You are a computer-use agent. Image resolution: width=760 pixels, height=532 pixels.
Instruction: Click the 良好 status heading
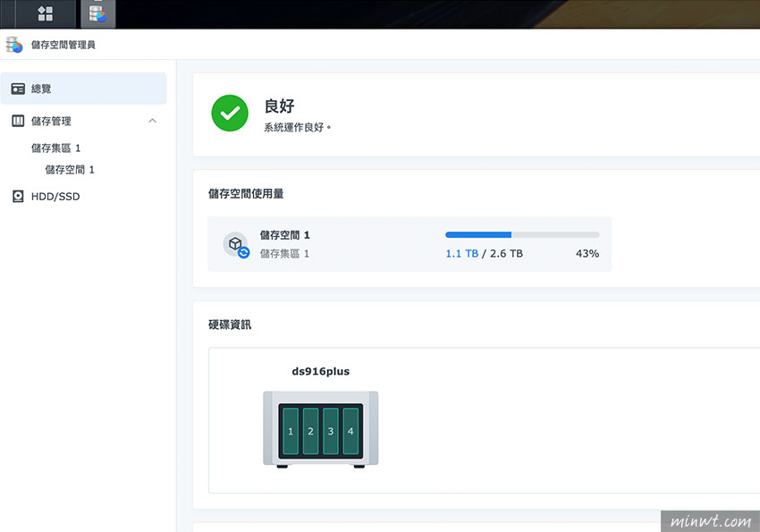point(279,106)
